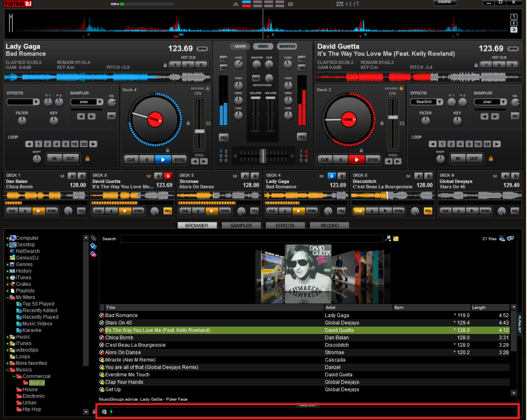The height and width of the screenshot is (420, 527).
Task: Click the crossfader slider handle
Action: point(263,155)
